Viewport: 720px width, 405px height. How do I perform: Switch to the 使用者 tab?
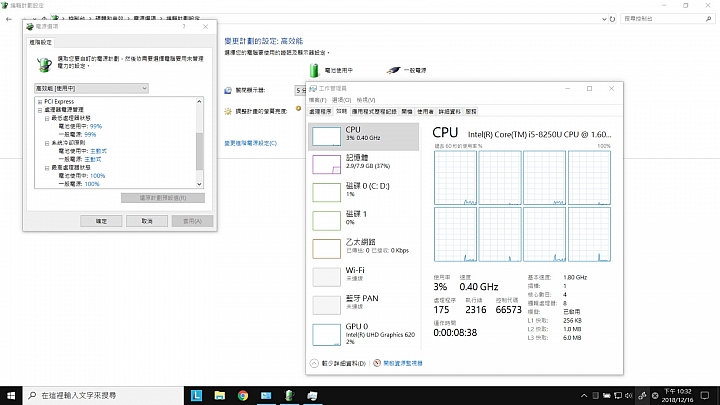coord(425,112)
